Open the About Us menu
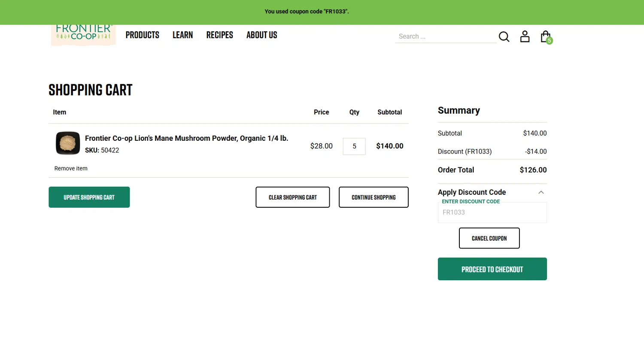Screen dimensions: 644x342 pyautogui.click(x=262, y=35)
